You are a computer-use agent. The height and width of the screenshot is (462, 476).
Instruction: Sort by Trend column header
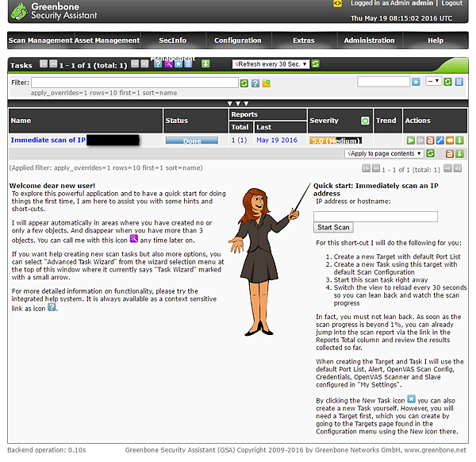[x=386, y=121]
